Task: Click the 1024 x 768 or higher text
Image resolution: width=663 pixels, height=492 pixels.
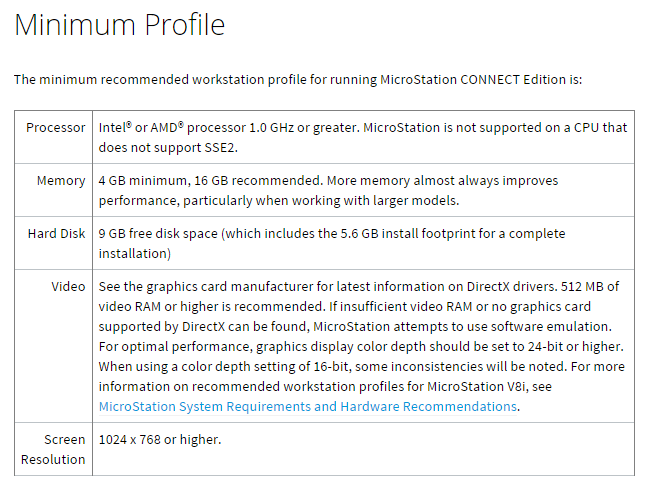Action: [x=159, y=439]
